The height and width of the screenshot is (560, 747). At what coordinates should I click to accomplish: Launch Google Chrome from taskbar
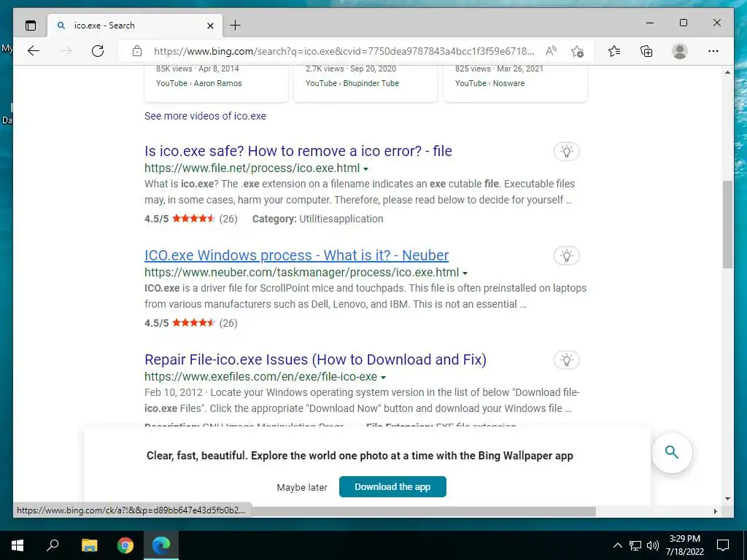[125, 545]
